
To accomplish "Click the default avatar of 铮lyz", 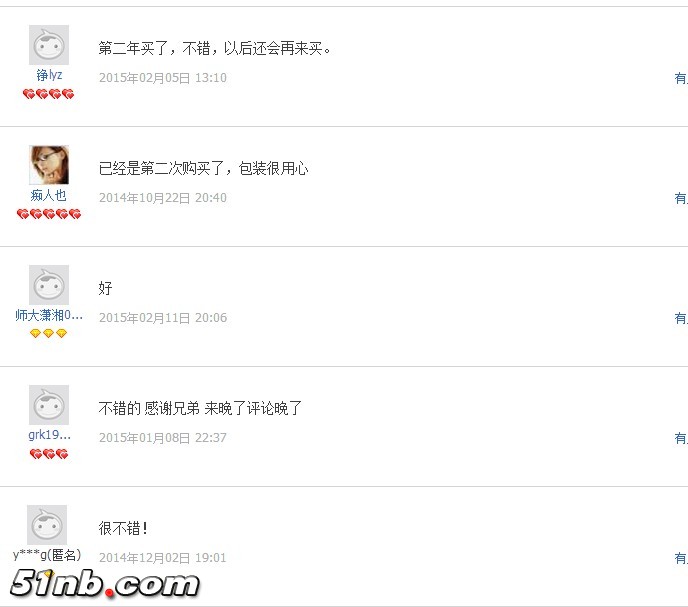I will [49, 45].
